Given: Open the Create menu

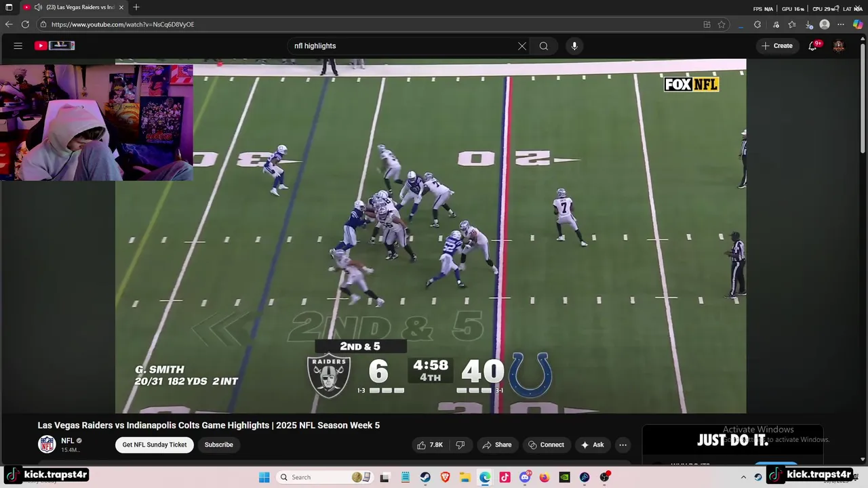Looking at the screenshot, I should click(x=777, y=46).
